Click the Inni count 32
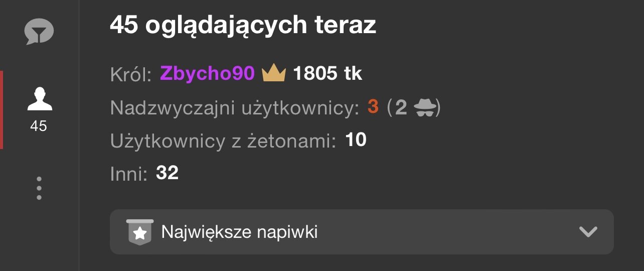Viewport: 644px width, 271px height. point(167,173)
